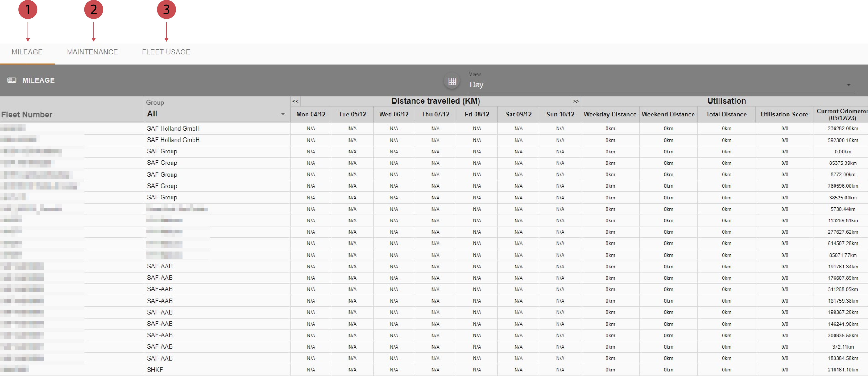Click the Total Distance column header
Viewport: 868px width, 376px height.
pyautogui.click(x=726, y=114)
